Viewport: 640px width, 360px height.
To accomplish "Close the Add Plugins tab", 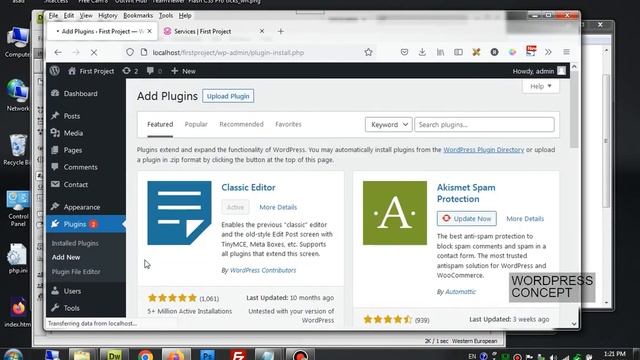I will click(149, 31).
